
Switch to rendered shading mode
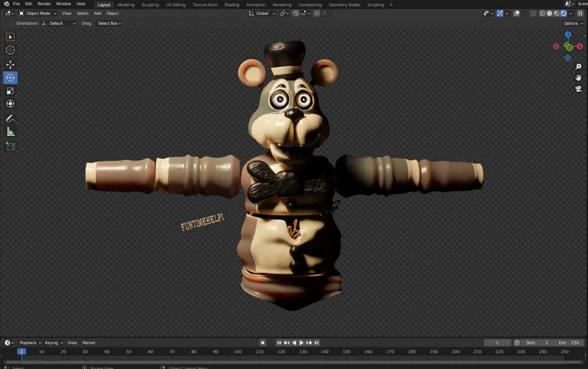click(564, 14)
